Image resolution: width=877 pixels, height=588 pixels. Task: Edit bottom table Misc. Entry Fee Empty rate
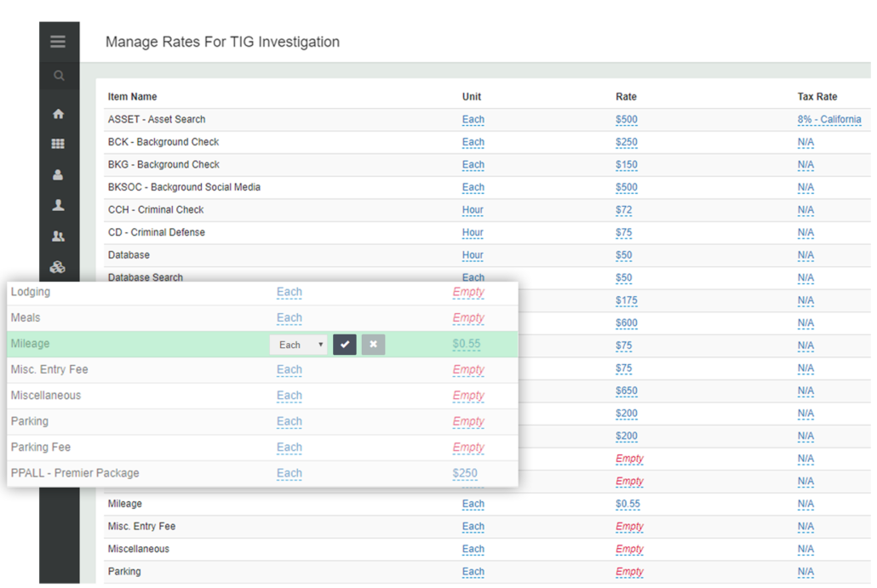(629, 527)
